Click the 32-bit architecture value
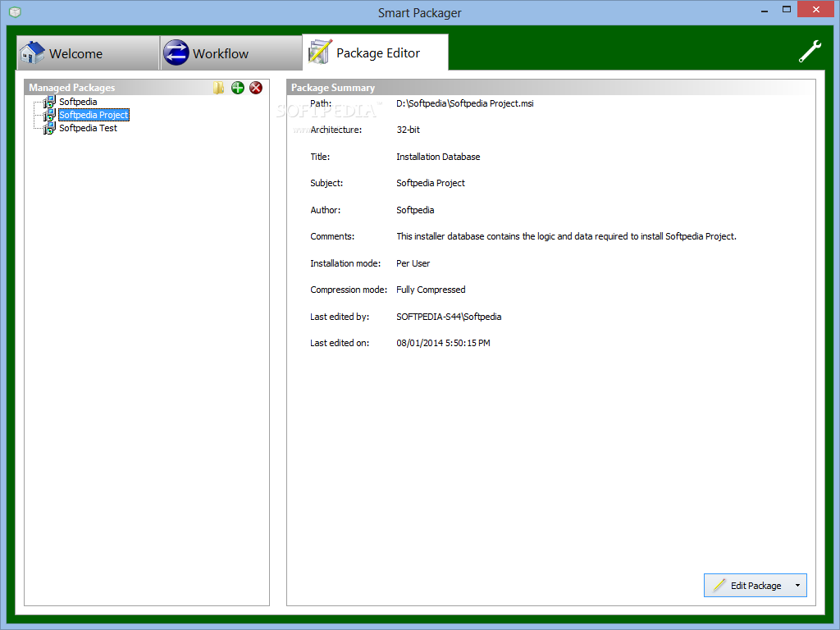This screenshot has width=840, height=630. pyautogui.click(x=409, y=130)
